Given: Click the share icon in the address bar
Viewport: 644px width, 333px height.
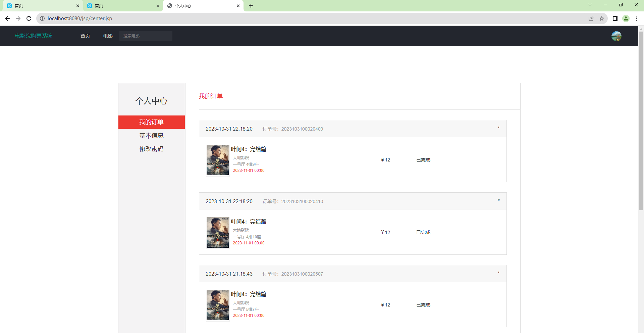Looking at the screenshot, I should click(591, 18).
